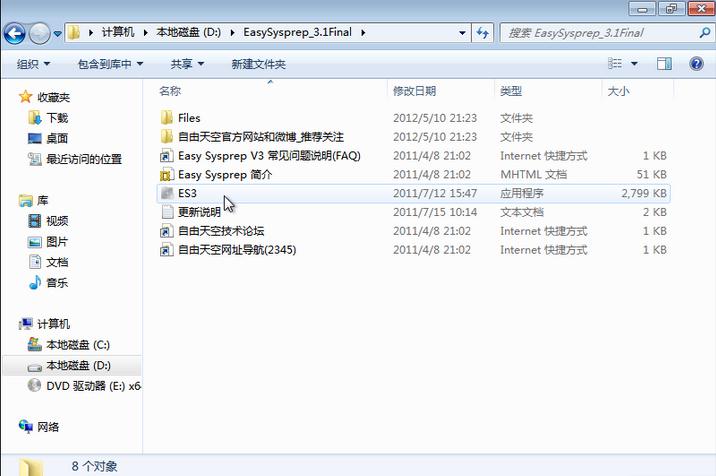716x476 pixels.
Task: Open 下载 in the navigation pane
Action: pos(57,118)
